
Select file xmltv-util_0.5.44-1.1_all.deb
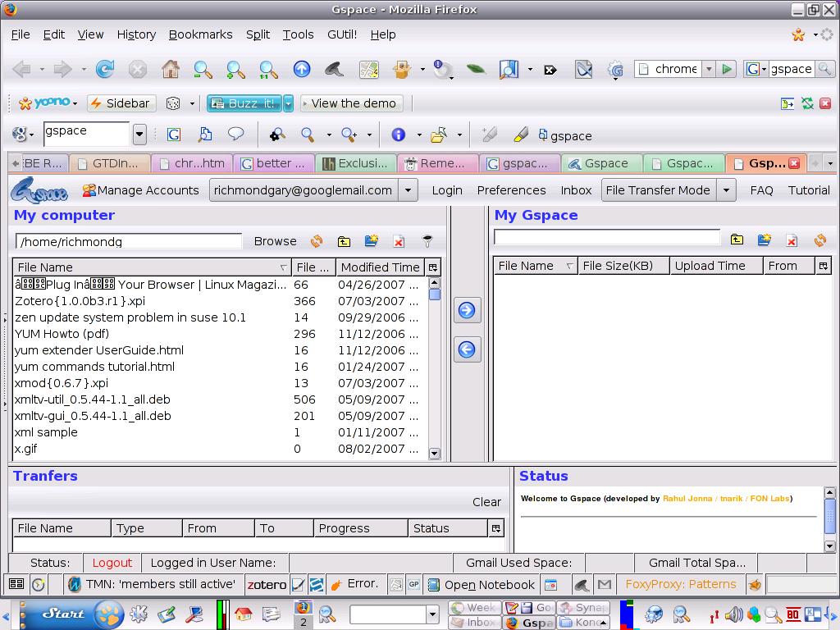(221, 399)
